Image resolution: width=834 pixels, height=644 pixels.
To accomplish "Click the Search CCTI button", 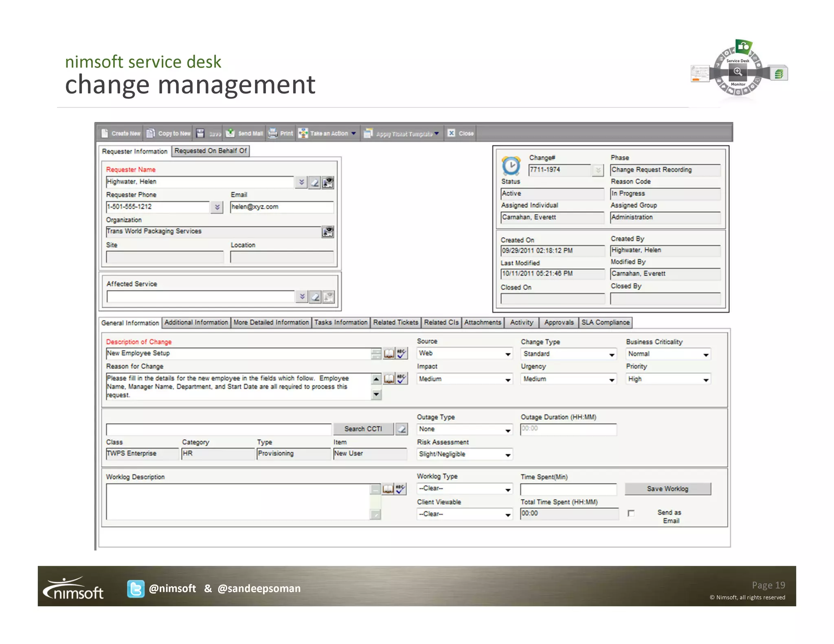I will (363, 429).
